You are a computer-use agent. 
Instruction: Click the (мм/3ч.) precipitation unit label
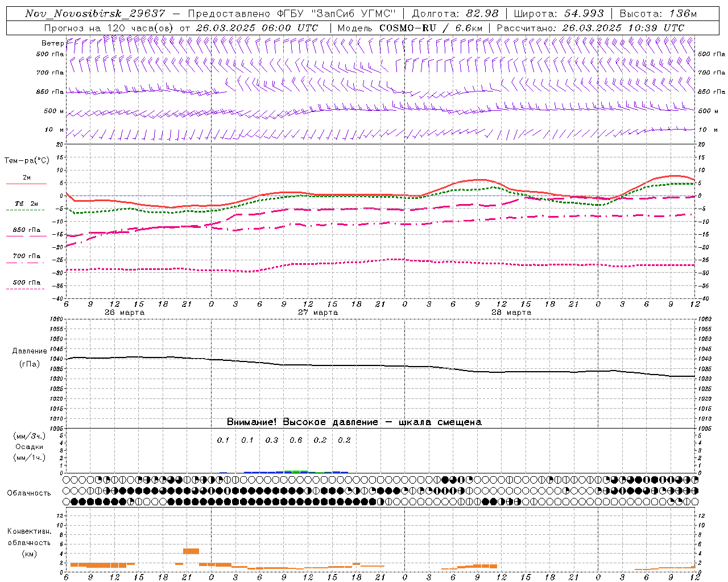click(x=29, y=436)
